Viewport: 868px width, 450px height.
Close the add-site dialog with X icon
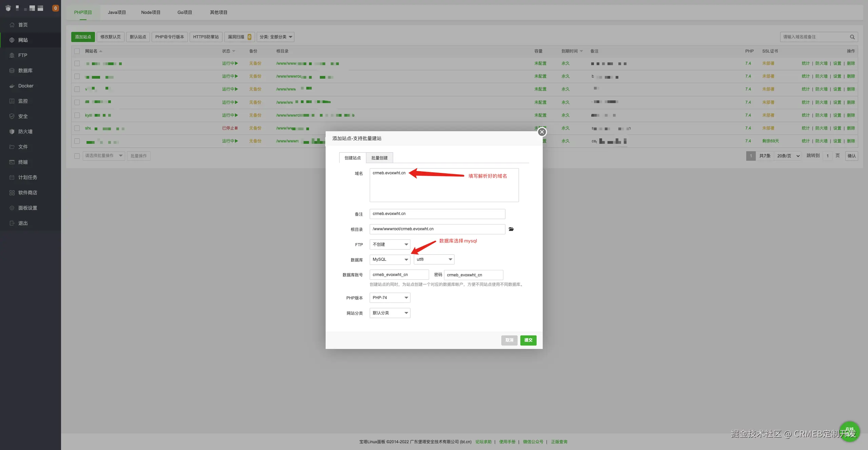542,132
